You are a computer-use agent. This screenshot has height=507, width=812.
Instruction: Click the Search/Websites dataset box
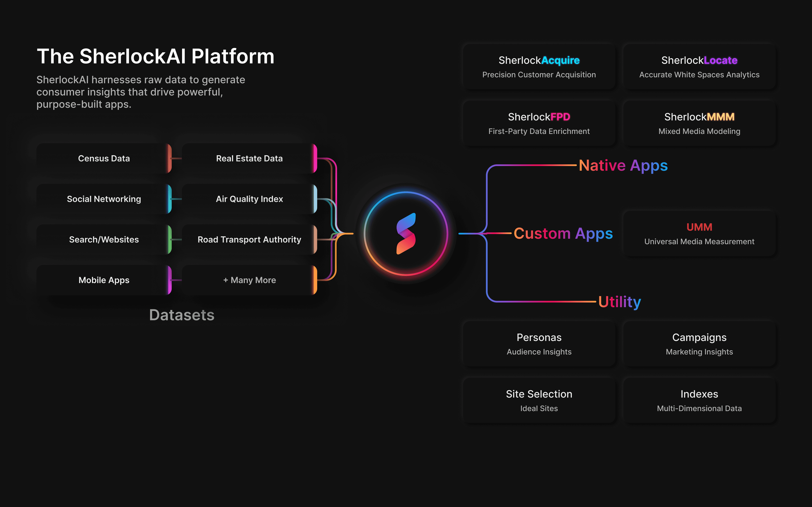104,239
